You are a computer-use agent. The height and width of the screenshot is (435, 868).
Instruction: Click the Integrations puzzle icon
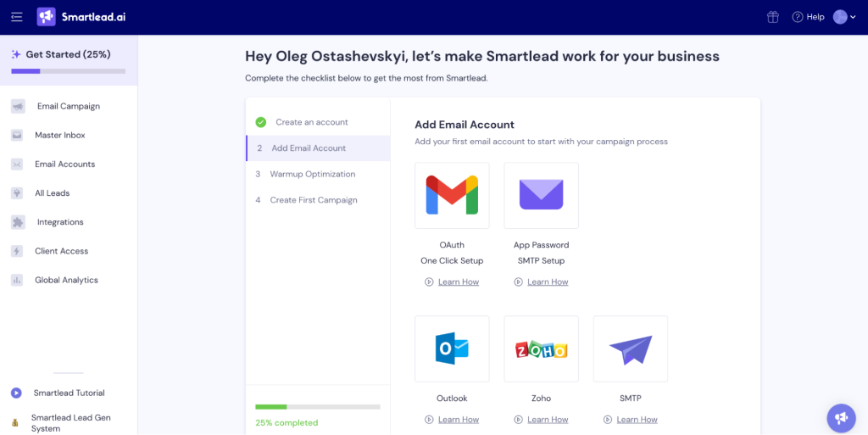(18, 222)
